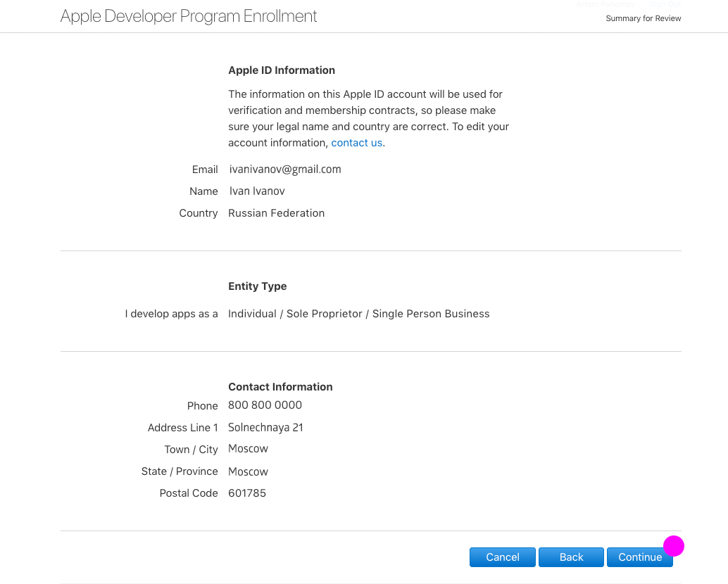Click the phone number 800 800 0000
The height and width of the screenshot is (584, 728).
tap(265, 405)
